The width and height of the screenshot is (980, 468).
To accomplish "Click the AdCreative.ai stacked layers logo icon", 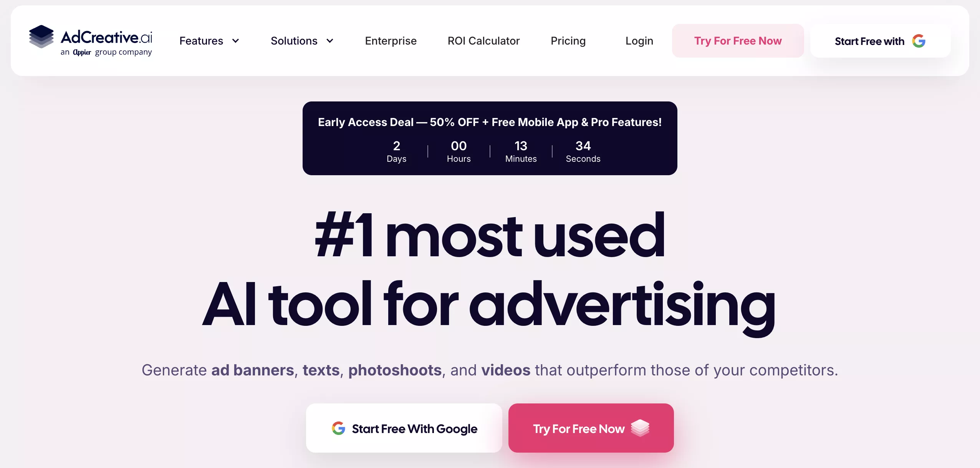I will tap(41, 37).
